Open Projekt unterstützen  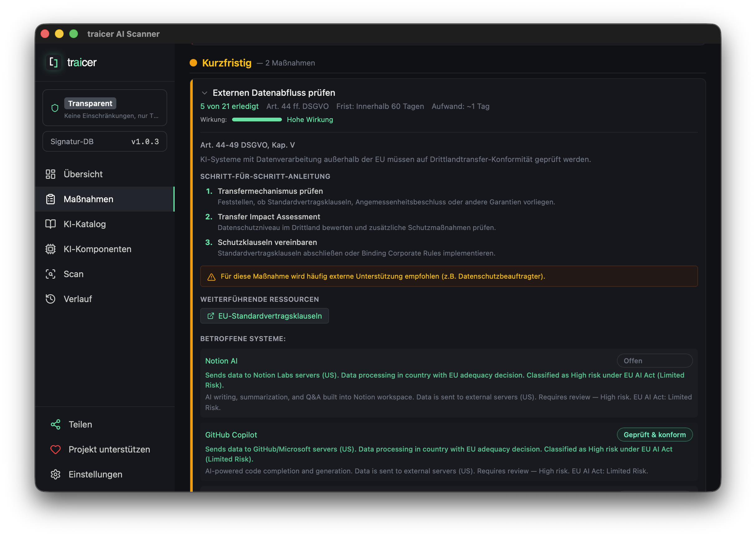(104, 450)
